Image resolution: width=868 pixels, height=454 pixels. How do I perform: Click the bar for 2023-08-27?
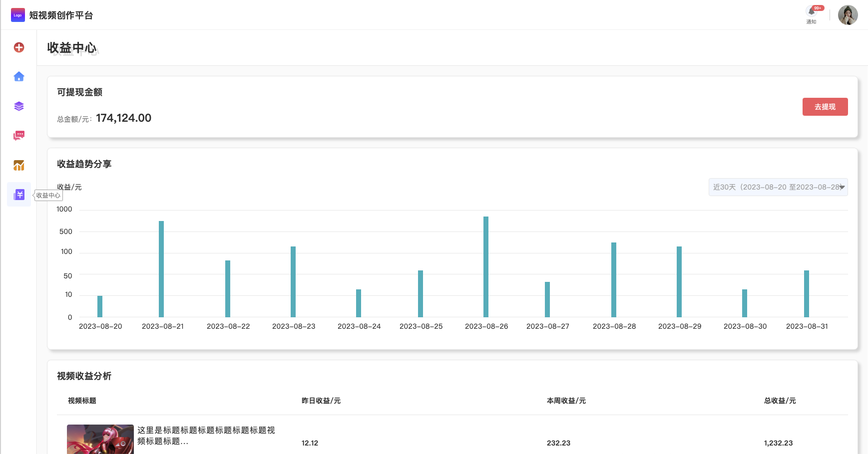point(547,299)
